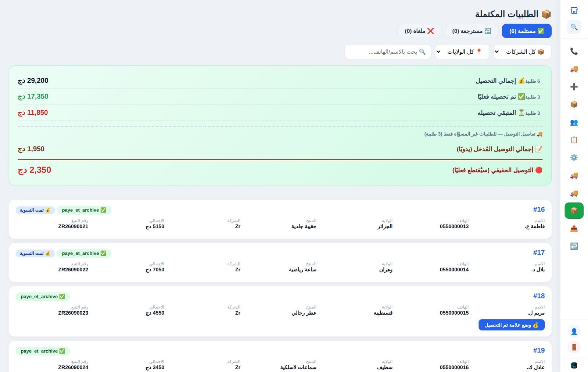Open the brown package icon below the plus icon
The image size is (588, 372).
click(574, 104)
